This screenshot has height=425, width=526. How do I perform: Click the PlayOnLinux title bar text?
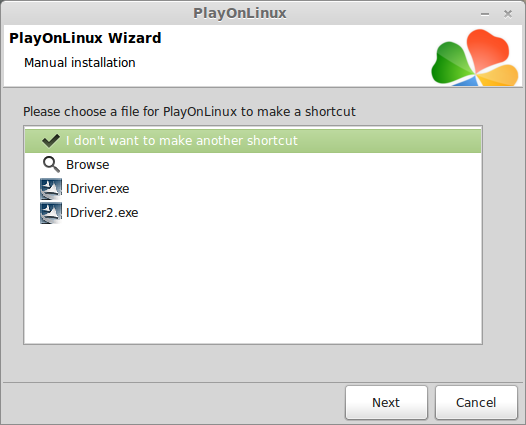point(240,13)
